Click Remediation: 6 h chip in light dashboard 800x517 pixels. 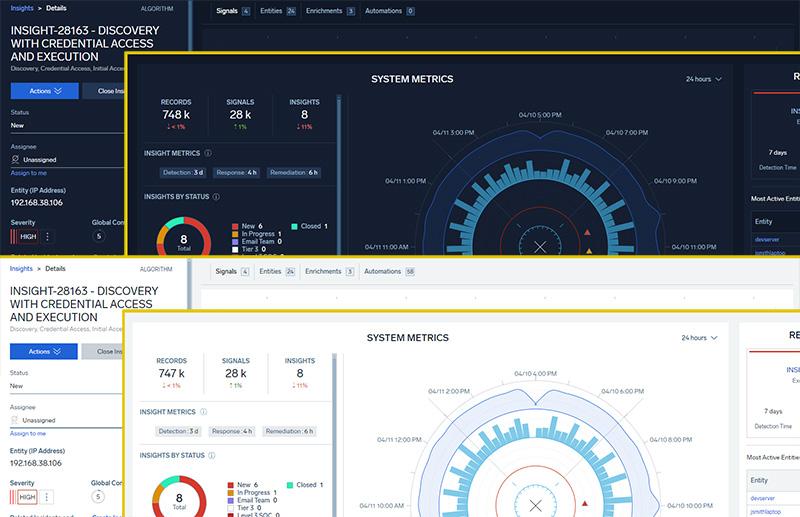(289, 431)
